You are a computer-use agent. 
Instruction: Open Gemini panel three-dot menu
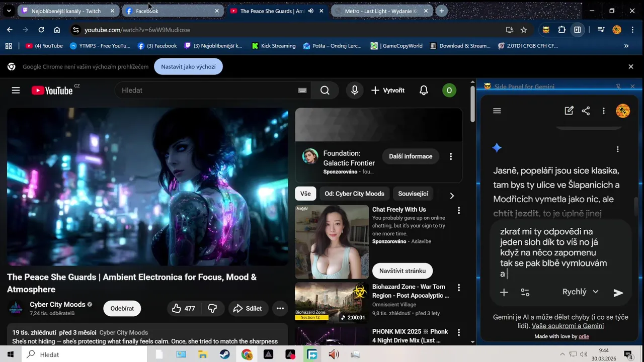coord(603,111)
